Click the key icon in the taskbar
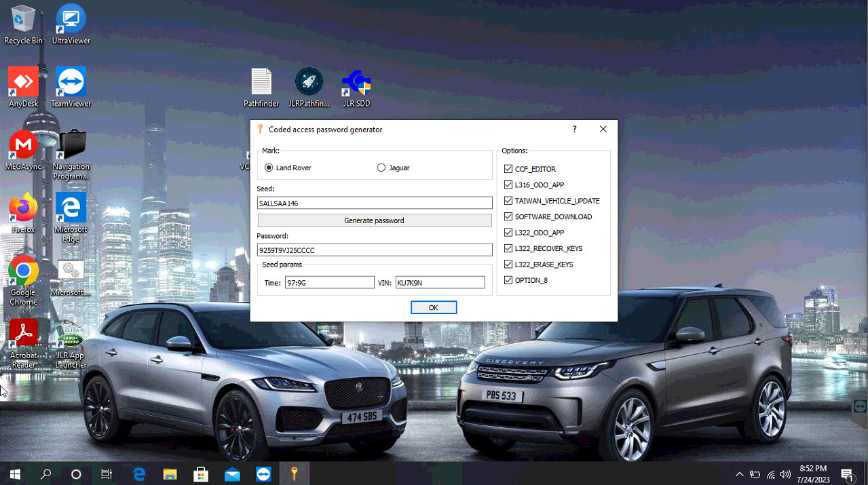868x485 pixels. click(294, 474)
